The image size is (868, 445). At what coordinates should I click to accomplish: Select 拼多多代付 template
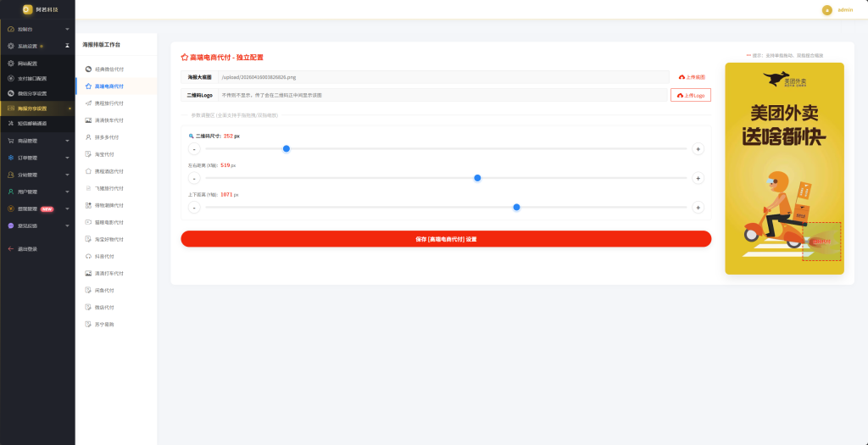(115, 137)
